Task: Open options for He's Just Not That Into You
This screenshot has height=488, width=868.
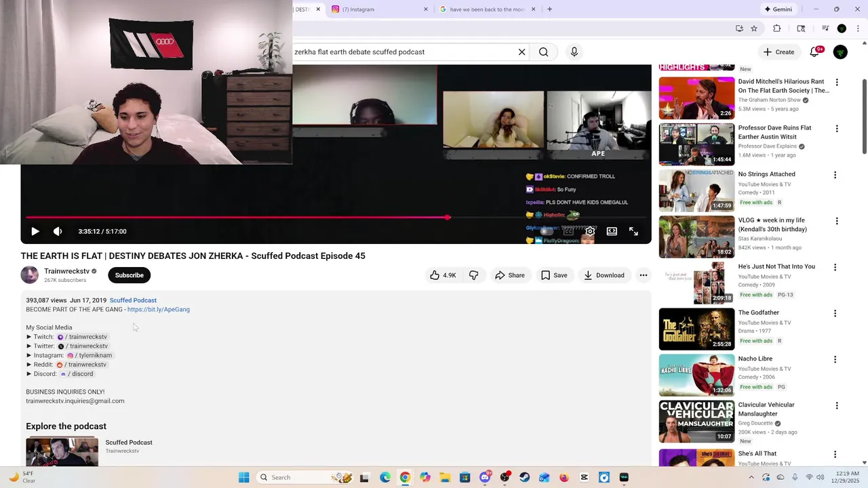Action: point(835,267)
